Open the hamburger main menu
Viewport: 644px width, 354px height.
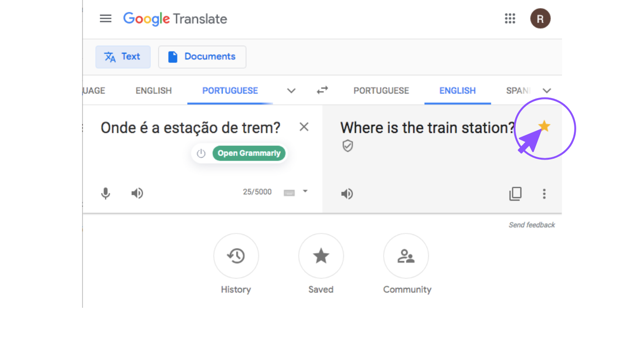[x=105, y=19]
